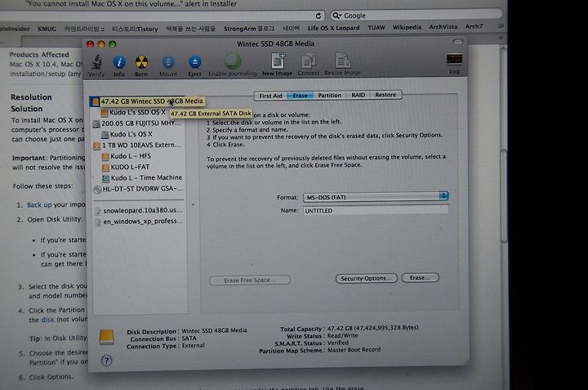588x390 pixels.
Task: Click the Eject toolbar icon
Action: pos(194,62)
